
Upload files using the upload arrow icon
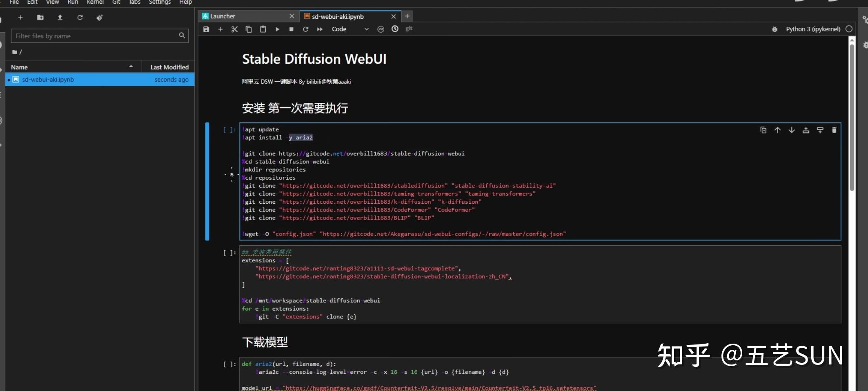pos(60,18)
